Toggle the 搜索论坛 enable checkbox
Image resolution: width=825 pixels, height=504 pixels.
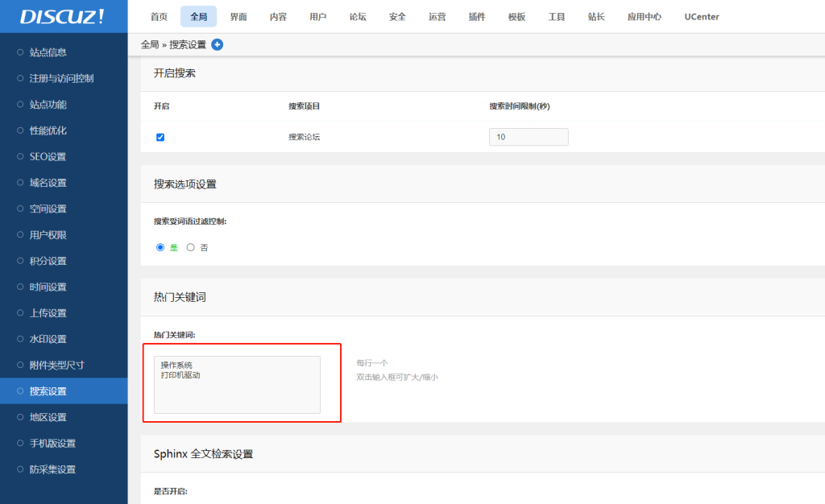click(160, 138)
